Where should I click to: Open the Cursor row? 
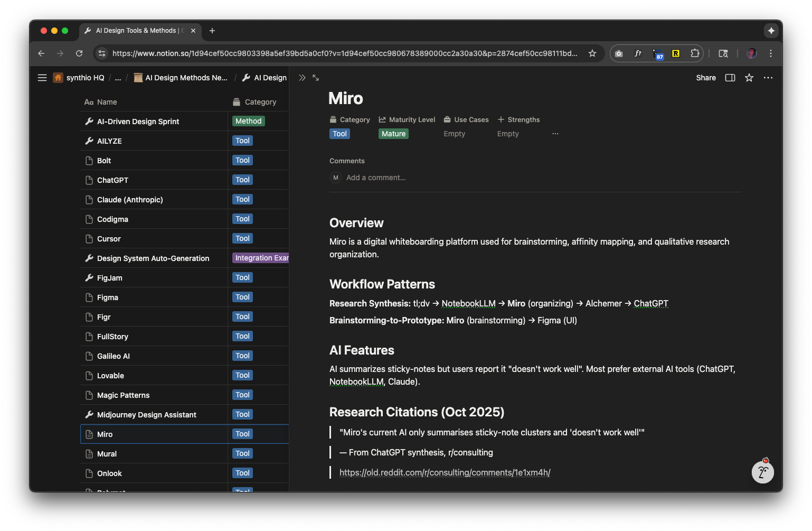click(x=109, y=239)
